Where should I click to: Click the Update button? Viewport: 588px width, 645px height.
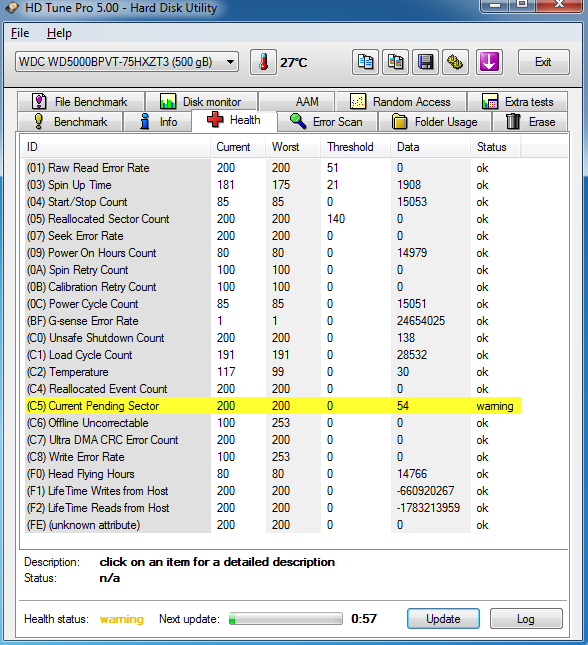(443, 619)
